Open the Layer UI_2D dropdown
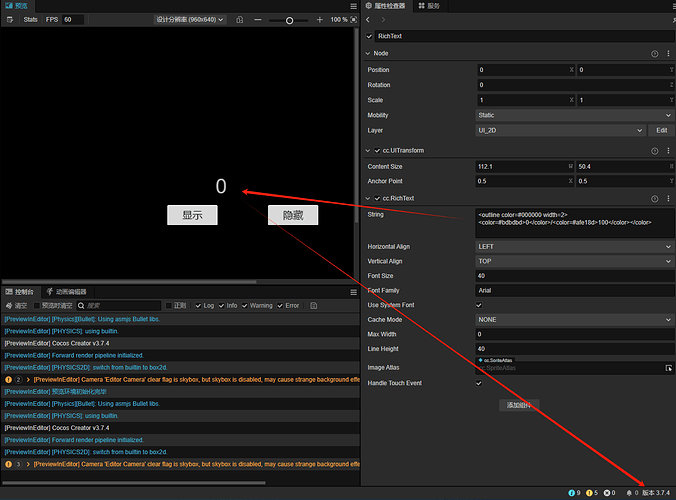 [x=560, y=131]
